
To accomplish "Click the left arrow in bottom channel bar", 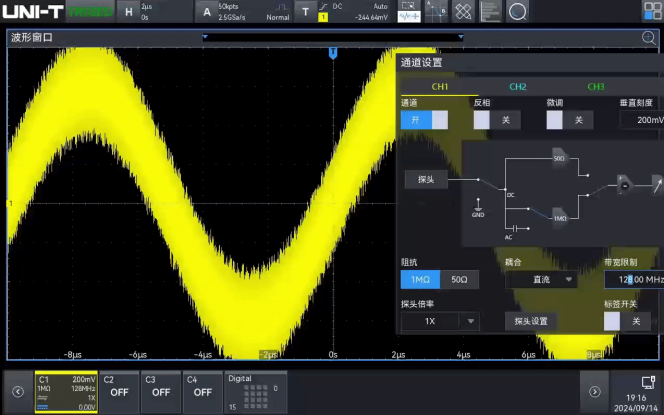I will [16, 392].
